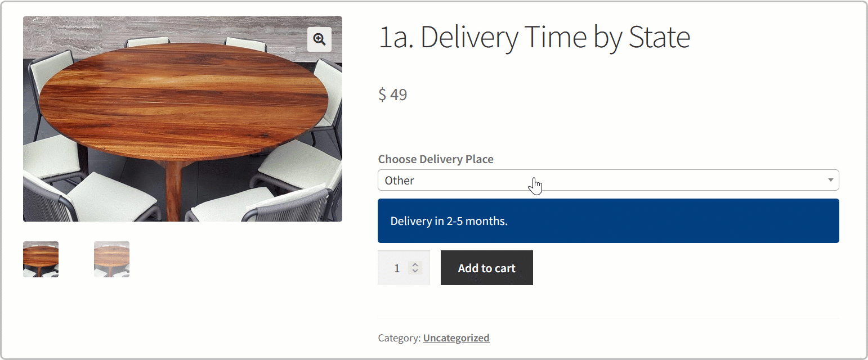The image size is (868, 360).
Task: Click the Delivery in 2-5 months banner
Action: [x=608, y=220]
